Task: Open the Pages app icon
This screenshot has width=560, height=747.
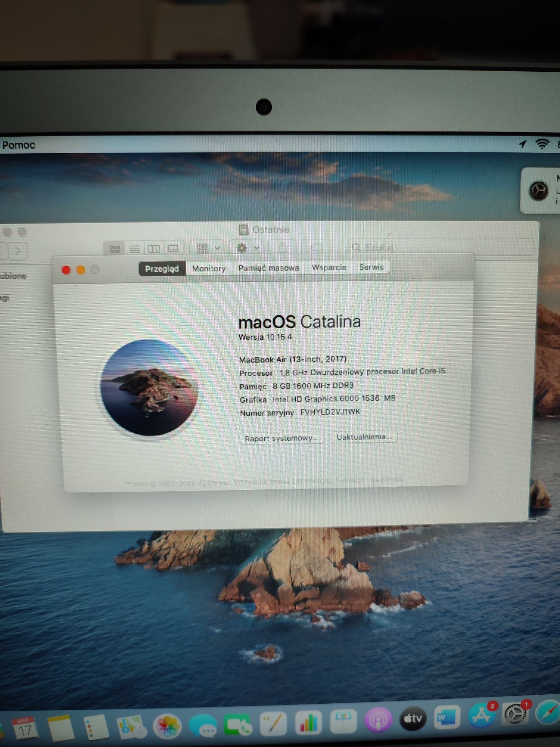Action: coord(273,723)
